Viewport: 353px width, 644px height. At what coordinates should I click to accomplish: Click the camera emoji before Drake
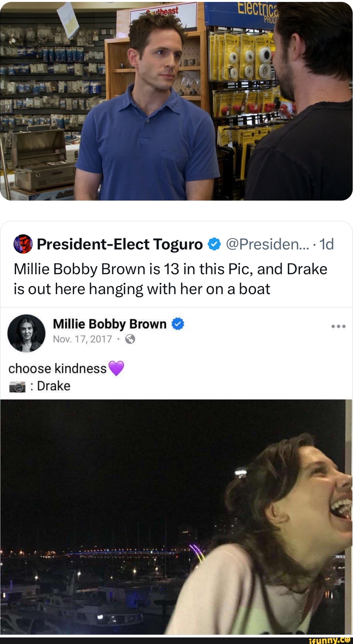[17, 386]
